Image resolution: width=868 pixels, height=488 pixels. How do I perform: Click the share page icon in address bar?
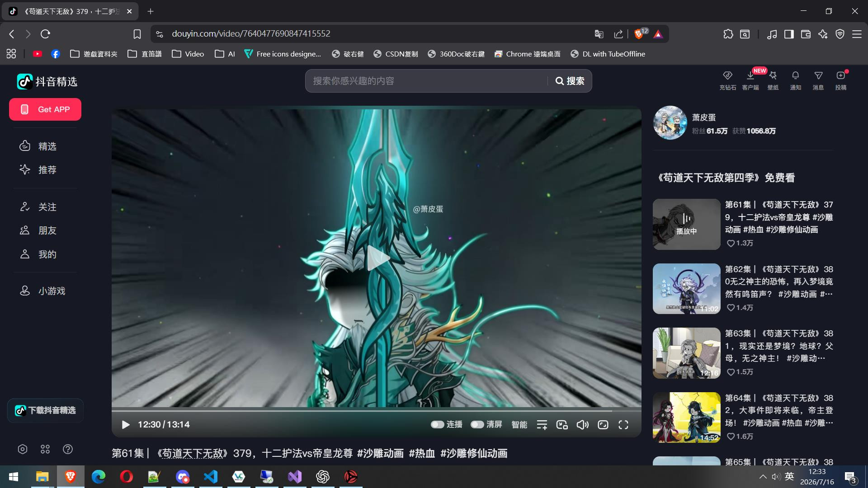tap(618, 34)
